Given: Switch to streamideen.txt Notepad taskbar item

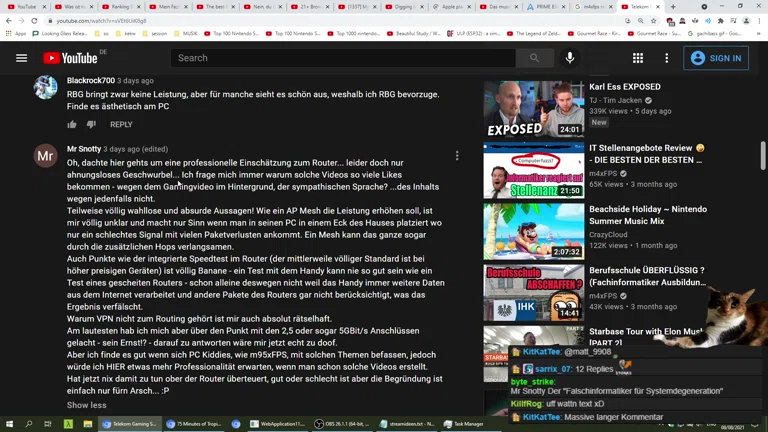Looking at the screenshot, I should 408,424.
